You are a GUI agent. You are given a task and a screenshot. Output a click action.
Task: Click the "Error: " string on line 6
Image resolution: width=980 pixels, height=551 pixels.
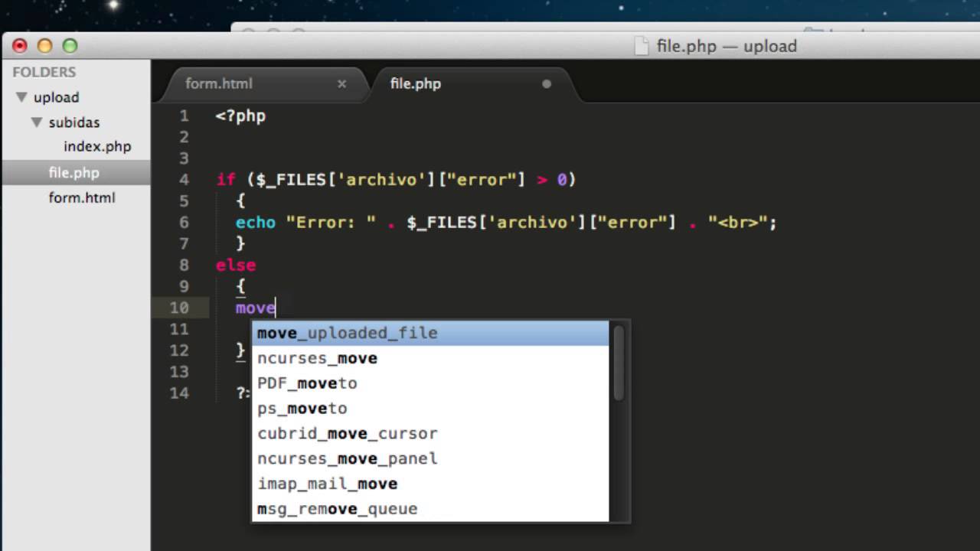tap(332, 222)
